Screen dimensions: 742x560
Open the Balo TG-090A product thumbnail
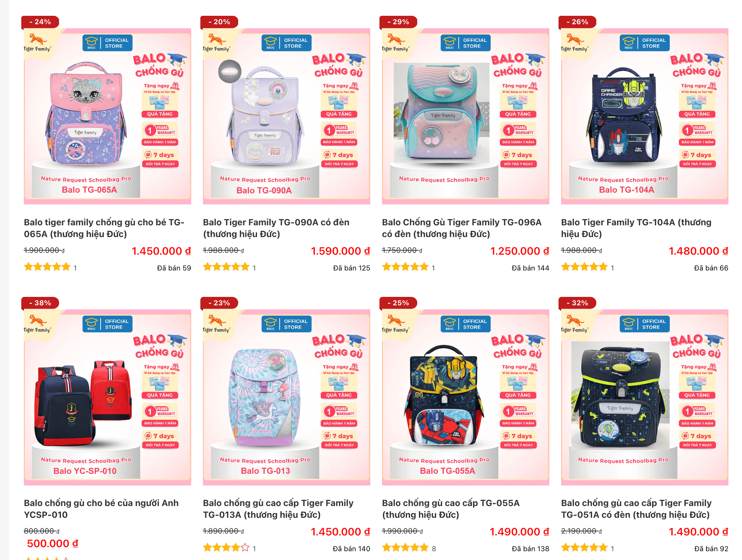(x=287, y=116)
